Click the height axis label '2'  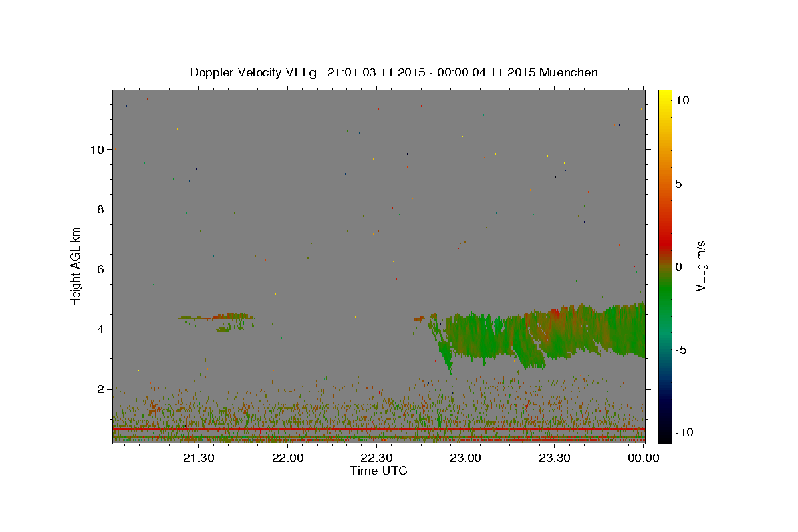pyautogui.click(x=101, y=388)
